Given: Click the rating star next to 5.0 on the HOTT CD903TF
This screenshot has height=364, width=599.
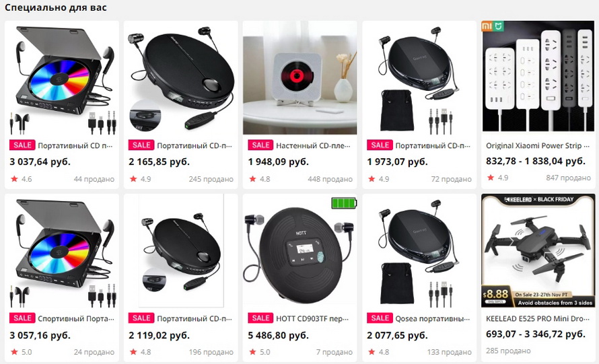Looking at the screenshot, I should tap(252, 352).
